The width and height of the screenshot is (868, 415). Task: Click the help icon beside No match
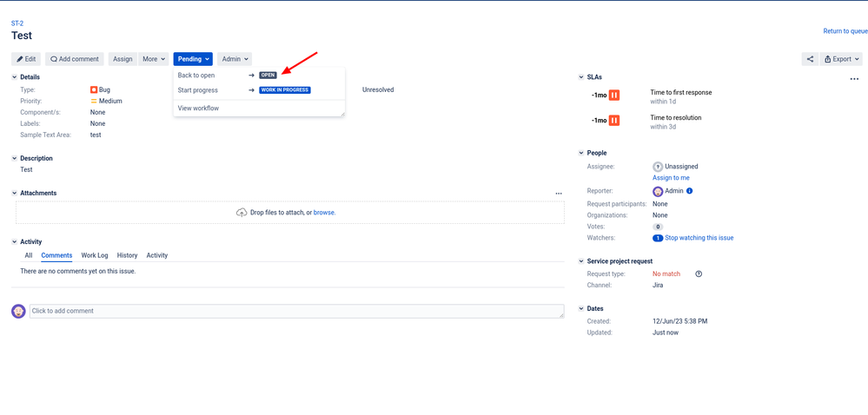pos(699,273)
